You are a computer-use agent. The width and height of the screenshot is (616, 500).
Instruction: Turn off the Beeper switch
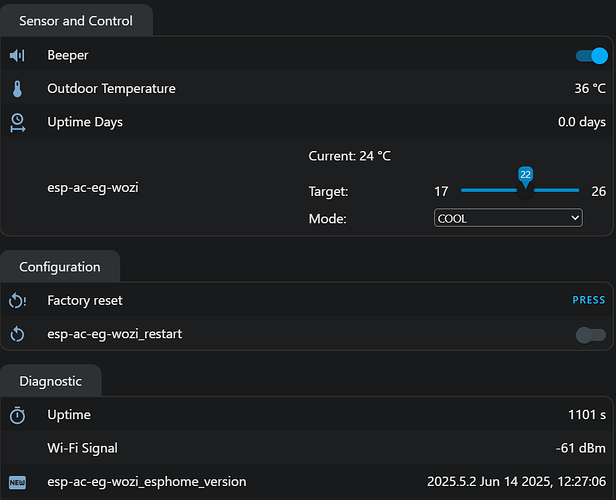591,55
